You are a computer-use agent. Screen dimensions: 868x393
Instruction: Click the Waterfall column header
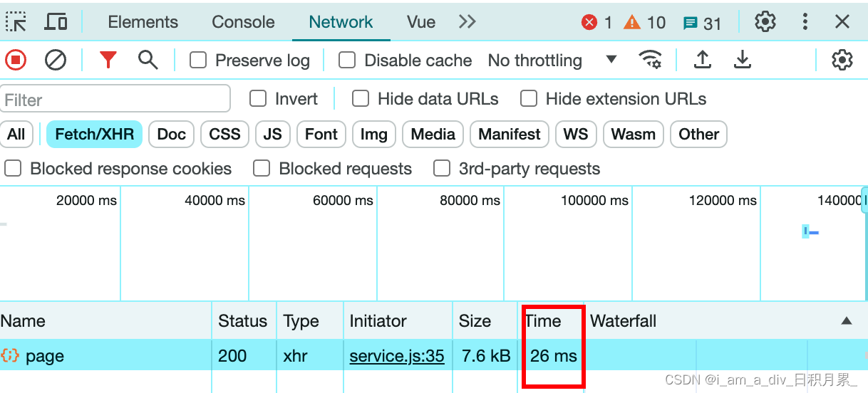pos(725,321)
